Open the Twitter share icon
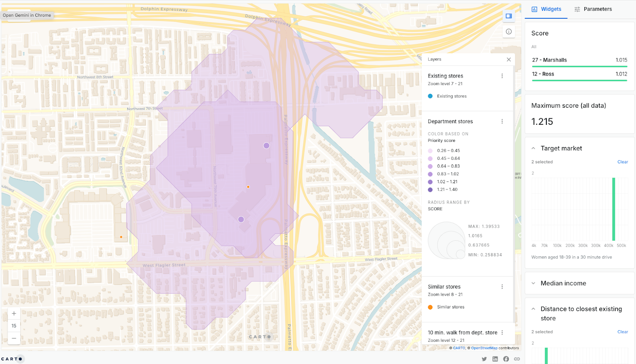Screen dimensions: 636x364 coord(484,359)
